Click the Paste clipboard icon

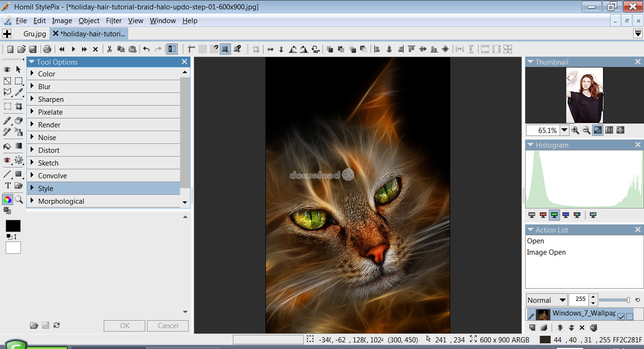pos(132,49)
